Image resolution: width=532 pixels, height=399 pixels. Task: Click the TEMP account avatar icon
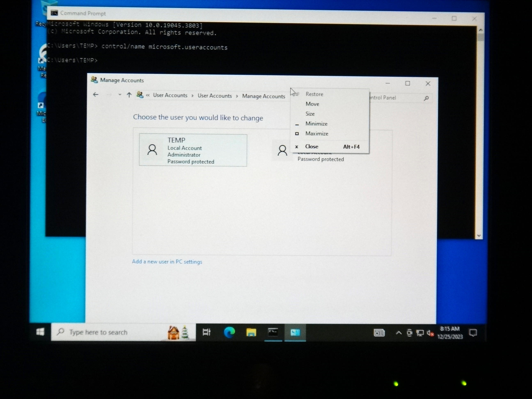click(152, 150)
